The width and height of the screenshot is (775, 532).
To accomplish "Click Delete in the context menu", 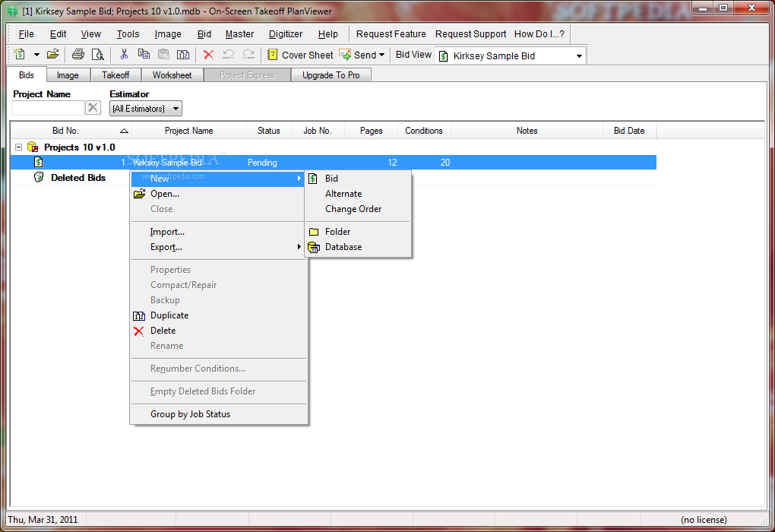I will click(219, 331).
